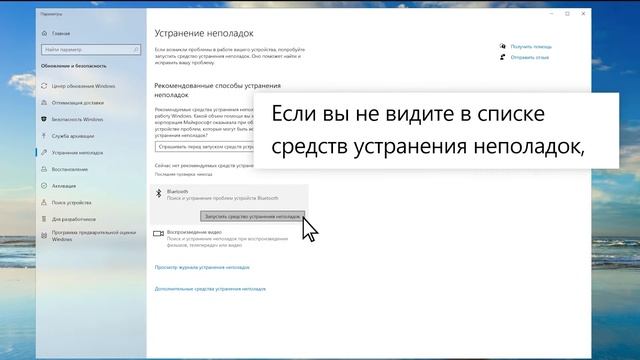Click Рекомендованные способы устранения неполадок heading
This screenshot has width=640, height=360.
tap(218, 90)
